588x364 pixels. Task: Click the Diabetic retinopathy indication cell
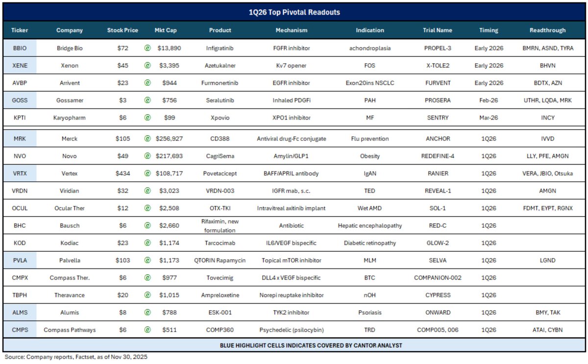[x=370, y=243]
